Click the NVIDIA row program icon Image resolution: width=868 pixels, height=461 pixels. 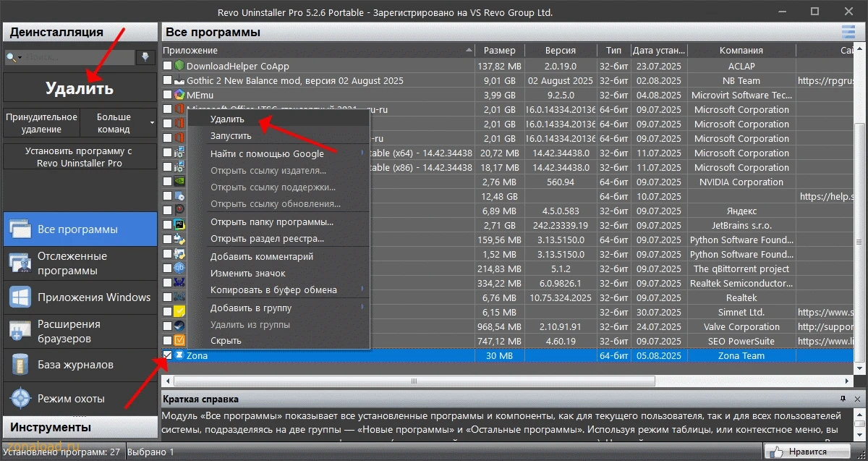click(x=180, y=182)
